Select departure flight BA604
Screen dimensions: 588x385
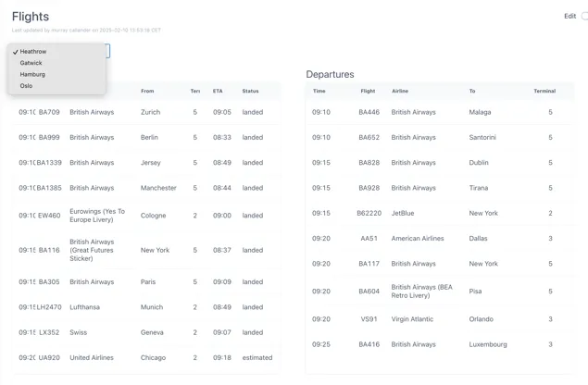(369, 292)
